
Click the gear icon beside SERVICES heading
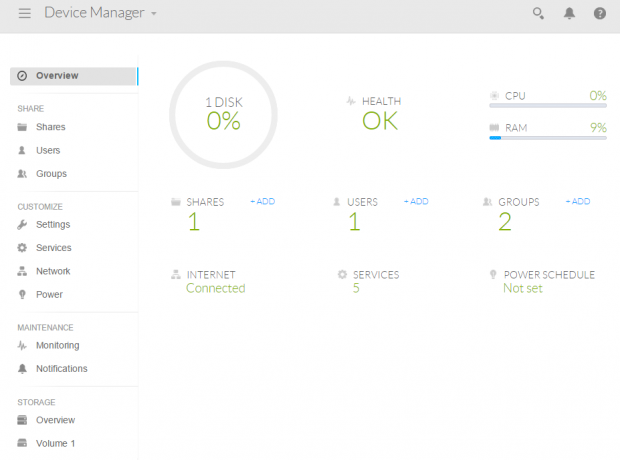[x=342, y=274]
